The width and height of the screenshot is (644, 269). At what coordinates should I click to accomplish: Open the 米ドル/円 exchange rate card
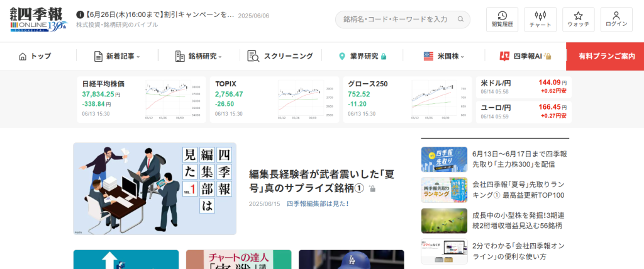coord(523,87)
